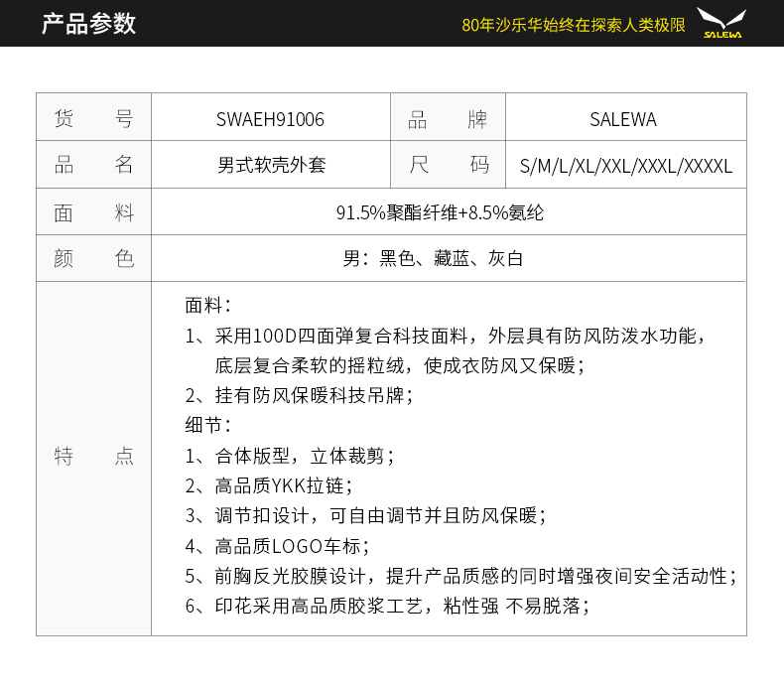The height and width of the screenshot is (686, 784).
Task: Select fabric text 91.5%聚酯纤维+8.5%氨纶
Action: tap(440, 213)
